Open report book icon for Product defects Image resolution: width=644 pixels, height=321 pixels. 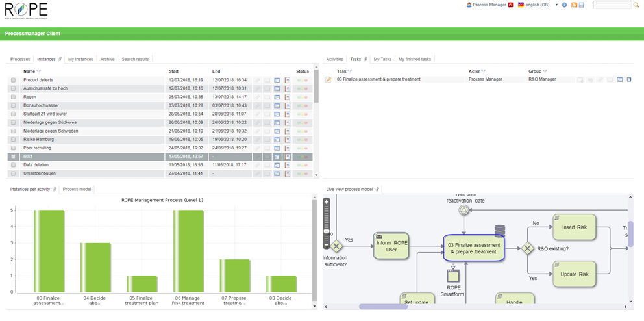click(287, 80)
